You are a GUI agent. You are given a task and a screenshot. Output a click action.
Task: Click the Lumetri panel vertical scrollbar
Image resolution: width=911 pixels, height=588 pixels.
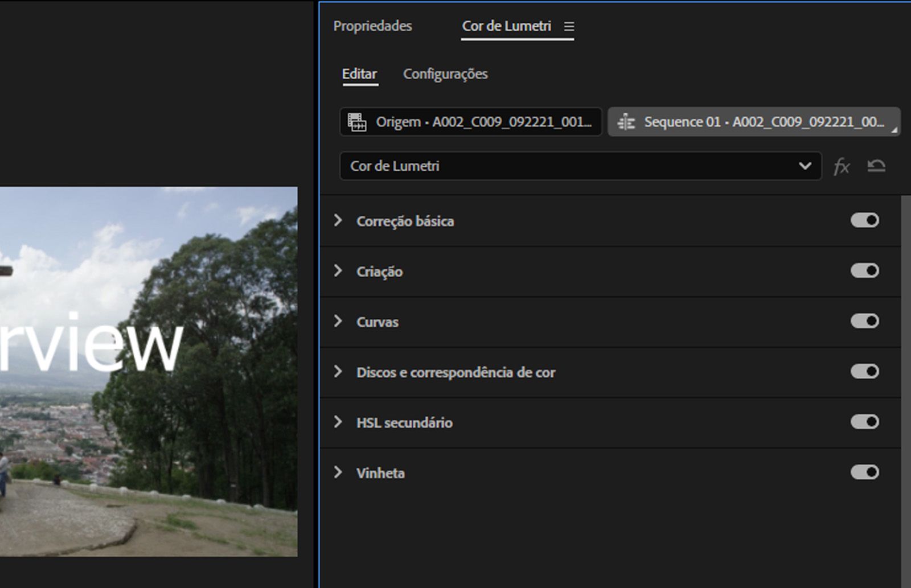906,392
